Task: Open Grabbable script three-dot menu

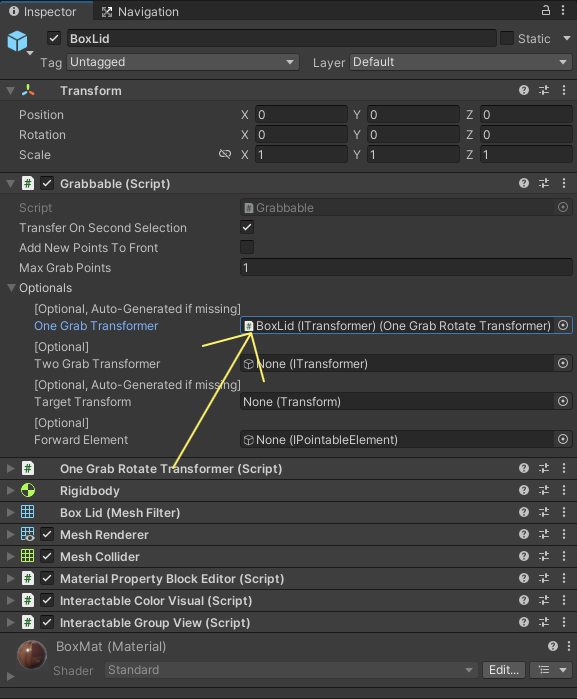Action: pos(564,183)
